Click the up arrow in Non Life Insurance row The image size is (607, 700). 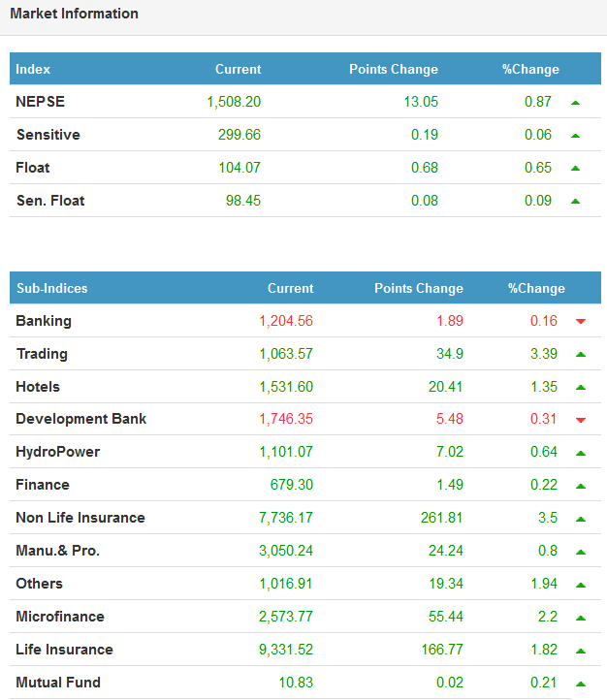tap(581, 520)
